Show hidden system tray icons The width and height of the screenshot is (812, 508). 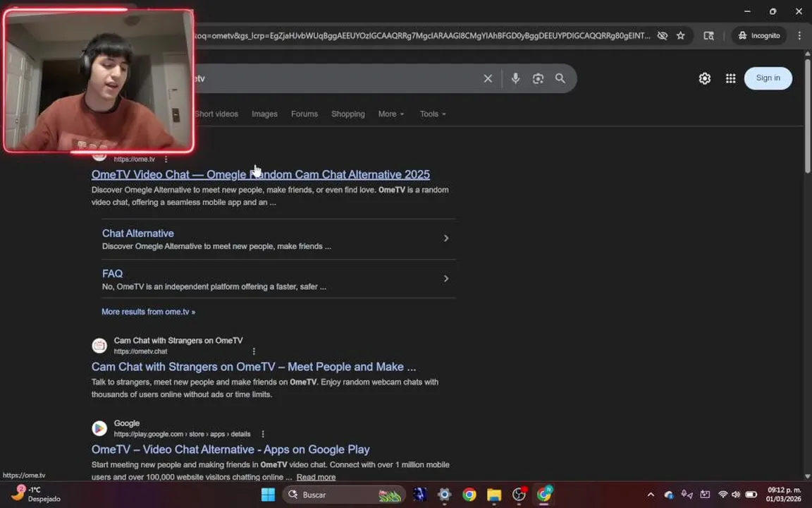coord(651,495)
